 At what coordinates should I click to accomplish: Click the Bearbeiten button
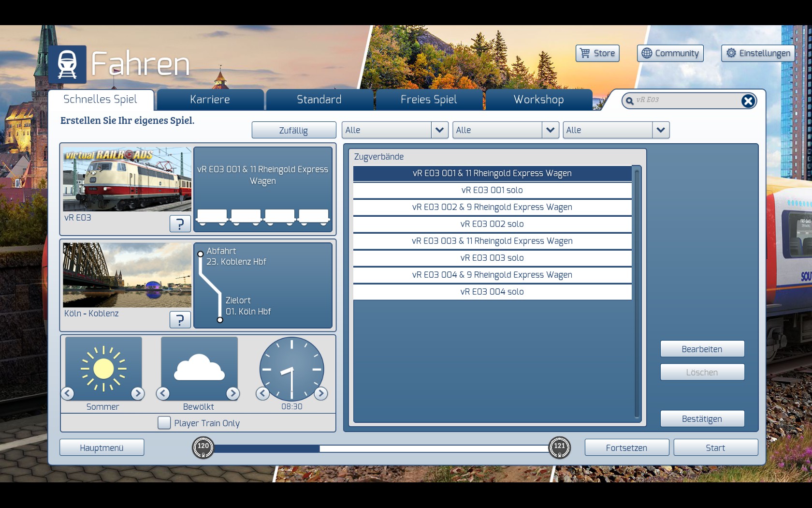(x=702, y=349)
